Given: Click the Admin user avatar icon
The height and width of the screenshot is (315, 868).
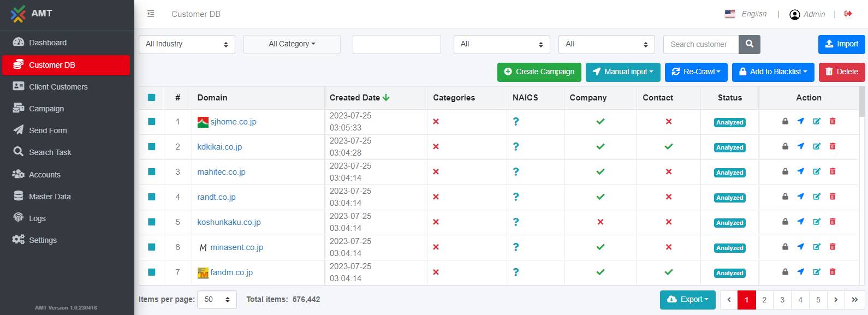Looking at the screenshot, I should tap(795, 15).
